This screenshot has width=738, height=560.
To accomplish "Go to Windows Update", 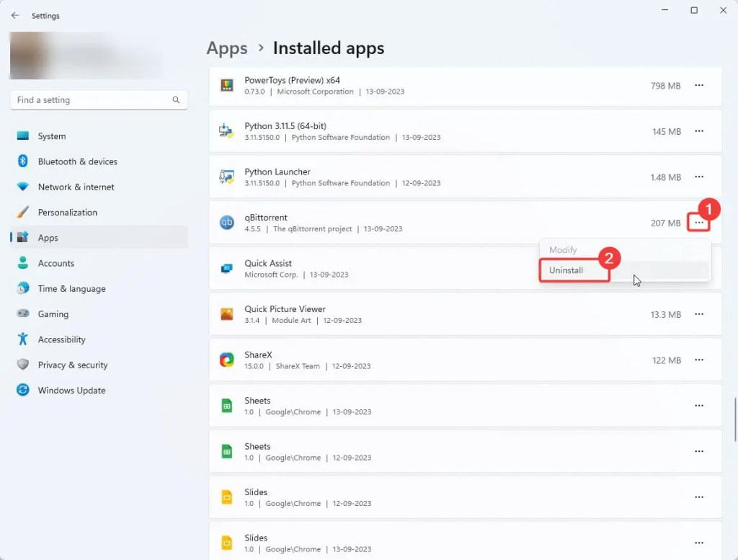I will (99, 390).
